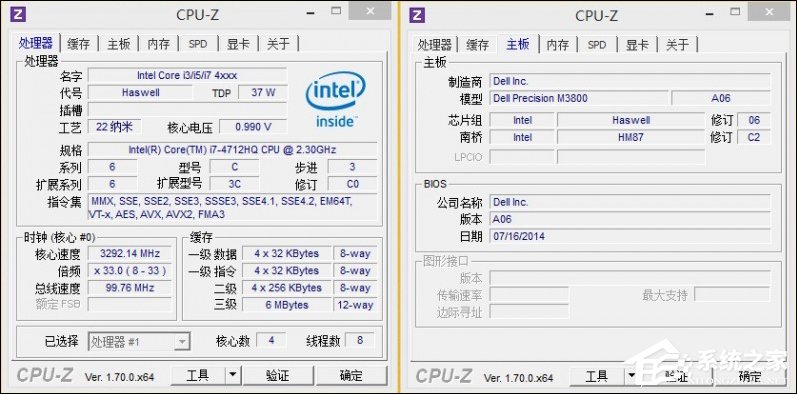Viewport: 797px width, 394px height.
Task: Close the right CPU-Z window
Action: pyautogui.click(x=770, y=11)
